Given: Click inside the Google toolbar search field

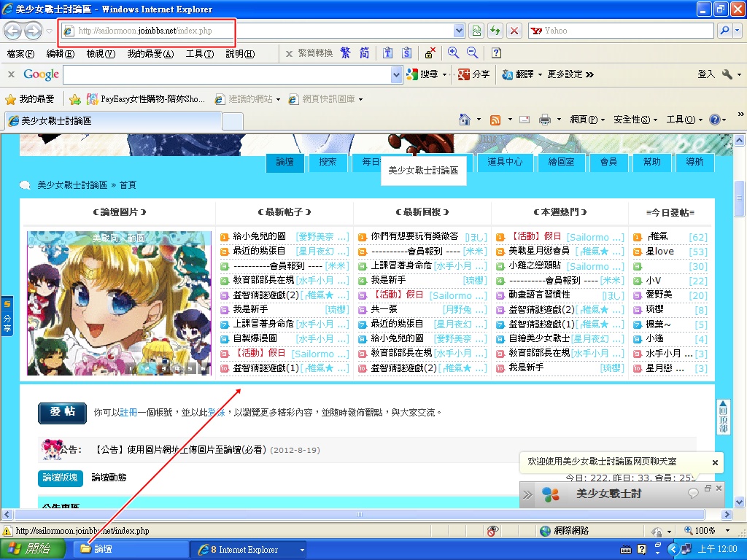Looking at the screenshot, I should tap(227, 75).
